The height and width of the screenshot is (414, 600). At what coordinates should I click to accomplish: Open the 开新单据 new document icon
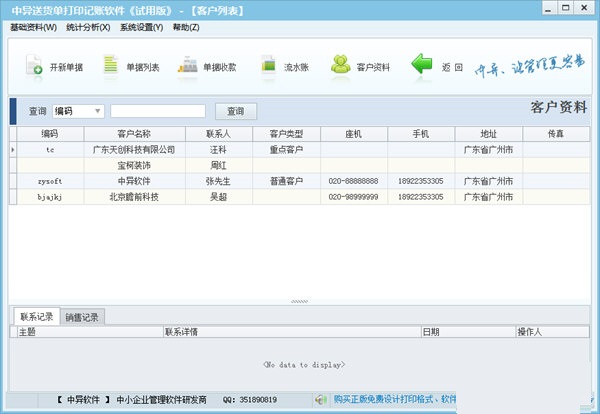34,65
